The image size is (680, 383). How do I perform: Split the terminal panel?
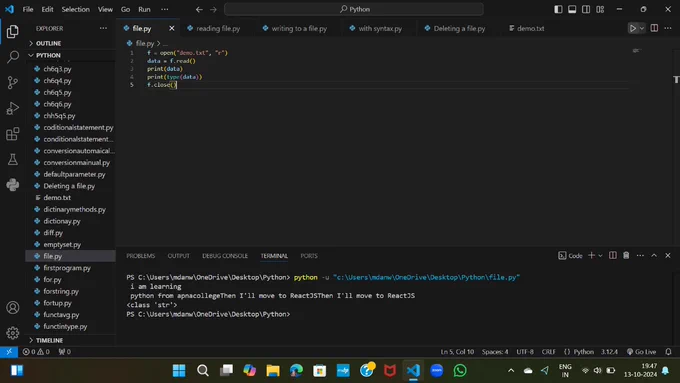612,255
